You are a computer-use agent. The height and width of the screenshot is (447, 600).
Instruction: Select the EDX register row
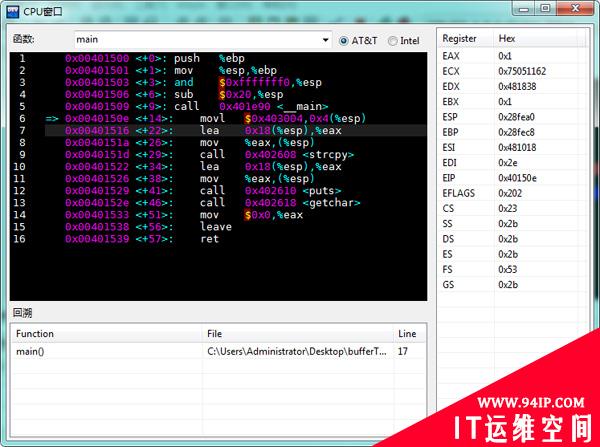tap(513, 86)
